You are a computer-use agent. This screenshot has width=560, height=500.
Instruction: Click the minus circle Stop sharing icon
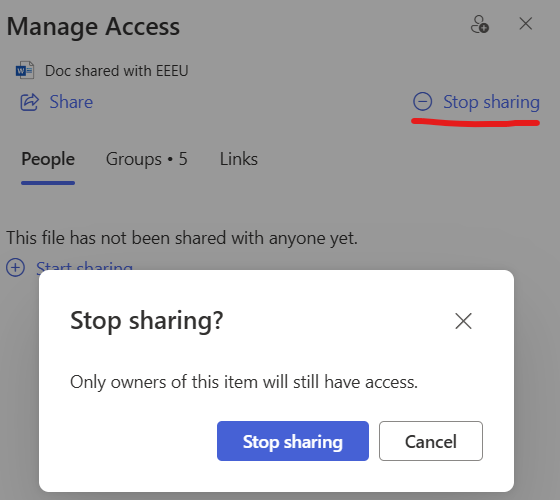point(422,101)
